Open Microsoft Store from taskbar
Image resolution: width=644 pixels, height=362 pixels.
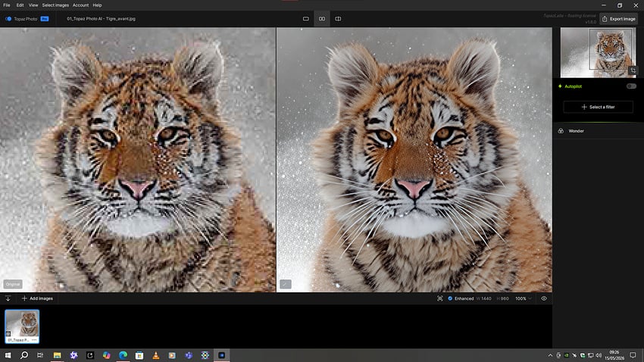(x=139, y=355)
